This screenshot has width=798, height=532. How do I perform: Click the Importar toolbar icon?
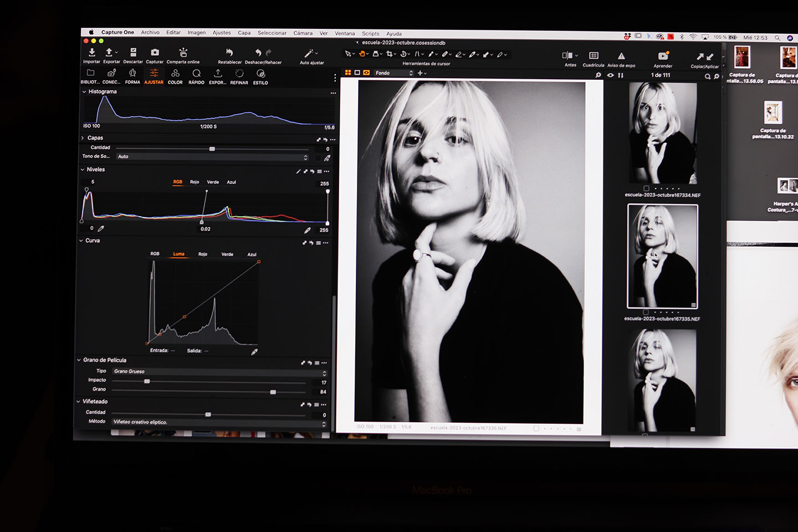(92, 53)
